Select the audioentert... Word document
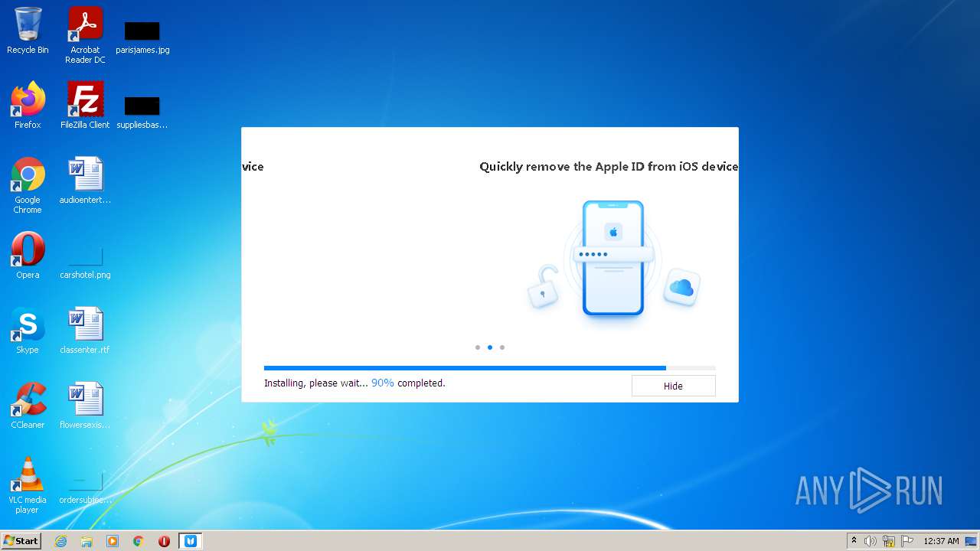This screenshot has height=551, width=980. [x=85, y=181]
